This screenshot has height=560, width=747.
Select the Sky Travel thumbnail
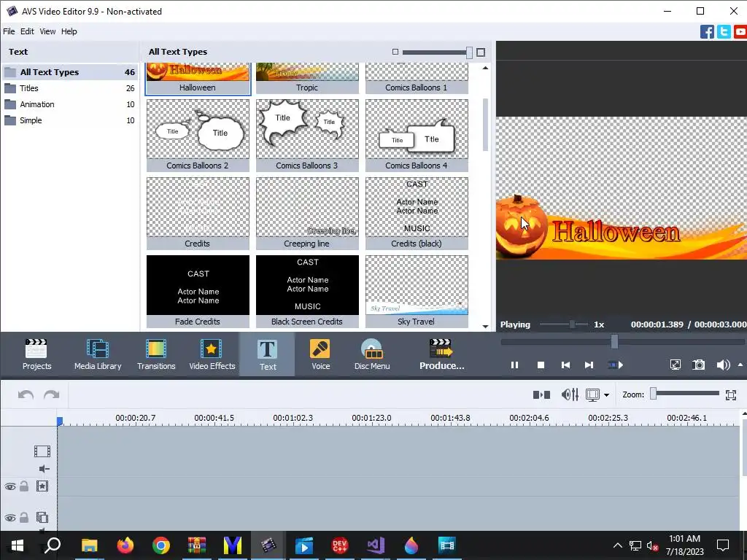click(417, 292)
